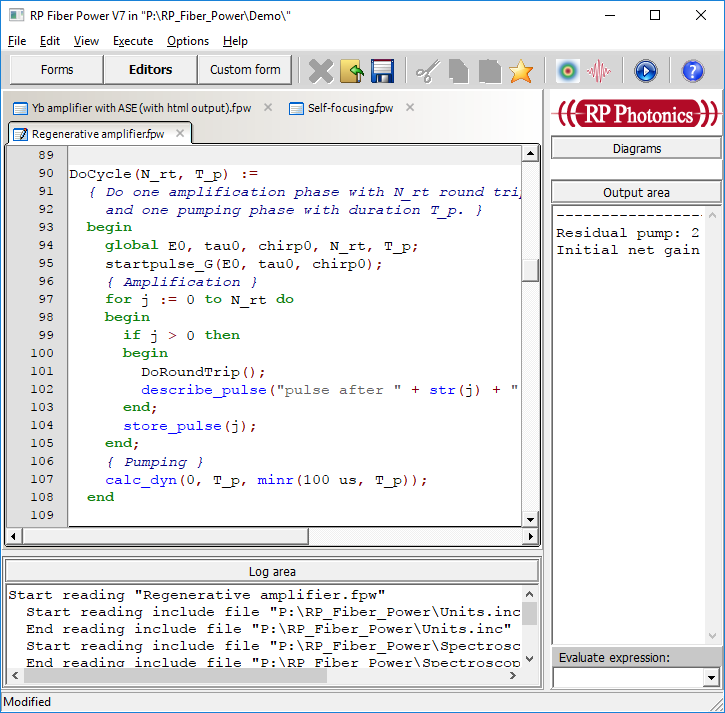Open the Execute menu
725x713 pixels.
[x=133, y=41]
